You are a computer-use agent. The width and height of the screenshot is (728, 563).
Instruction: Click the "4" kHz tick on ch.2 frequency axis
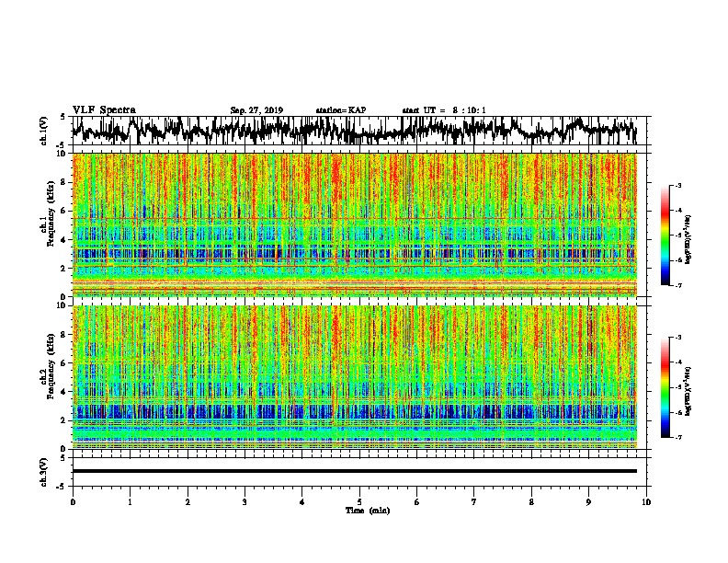(63, 392)
